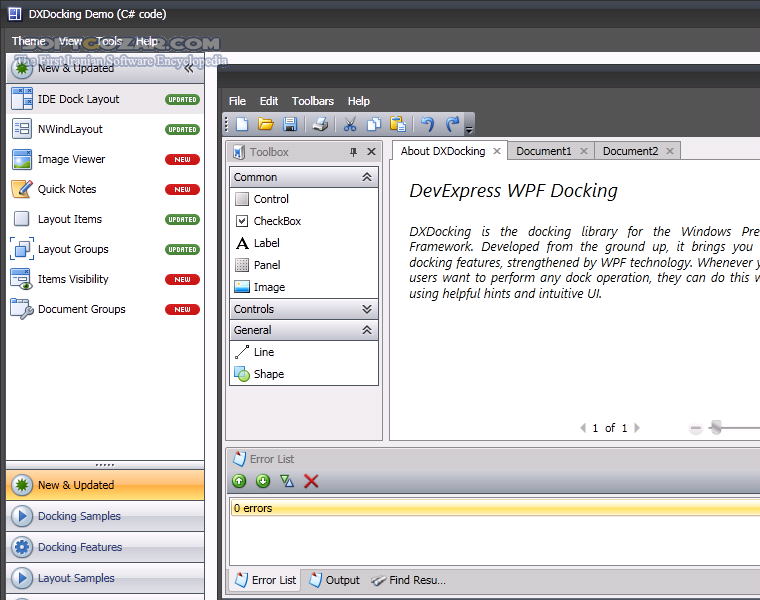Select the New & Updated category button

point(105,485)
